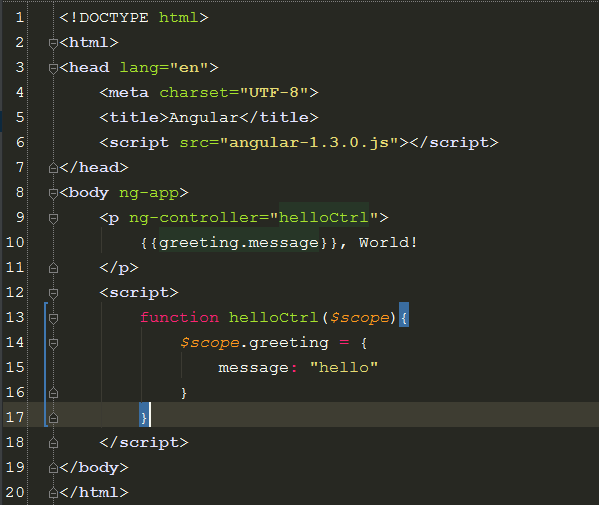Click line number 6 in the gutter
599x505 pixels.
(x=19, y=142)
